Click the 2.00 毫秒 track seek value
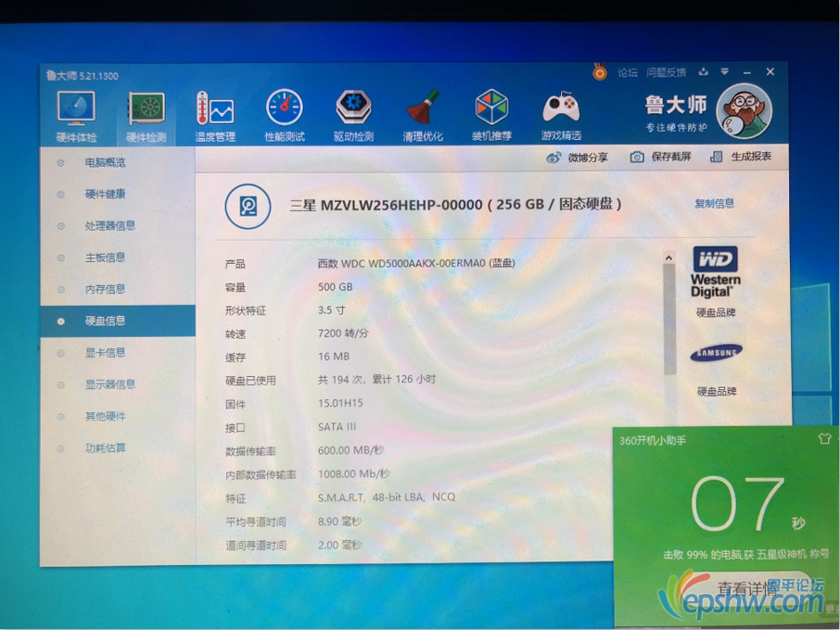The height and width of the screenshot is (630, 840). [339, 545]
